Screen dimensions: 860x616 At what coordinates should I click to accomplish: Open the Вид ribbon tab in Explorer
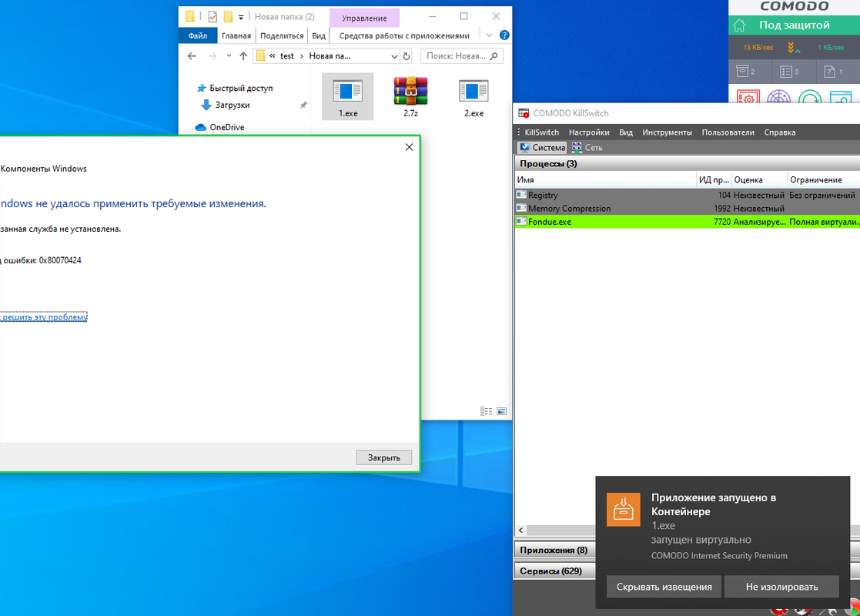[x=319, y=35]
